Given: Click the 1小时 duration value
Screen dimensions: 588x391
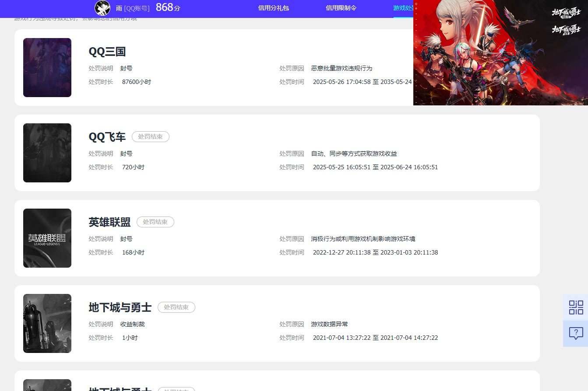Looking at the screenshot, I should pos(130,338).
